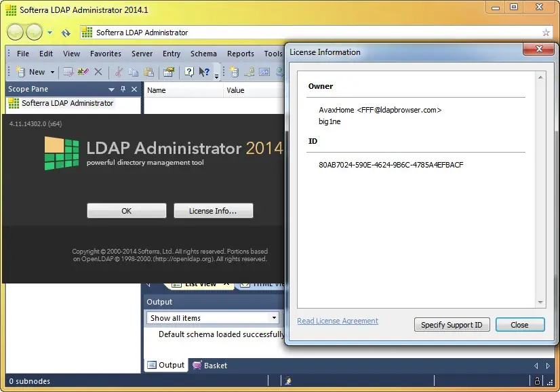Click the Name column header

(183, 90)
